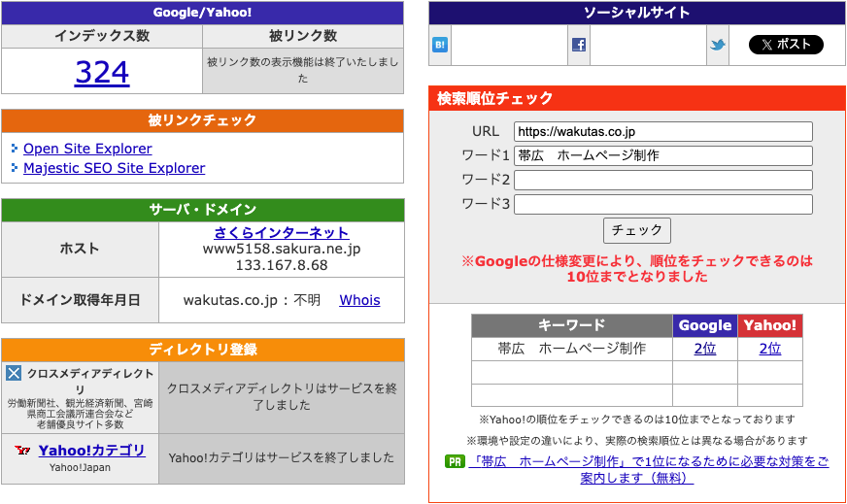Image resolution: width=847 pixels, height=504 pixels.
Task: Click the ワード2 input field
Action: click(x=662, y=180)
